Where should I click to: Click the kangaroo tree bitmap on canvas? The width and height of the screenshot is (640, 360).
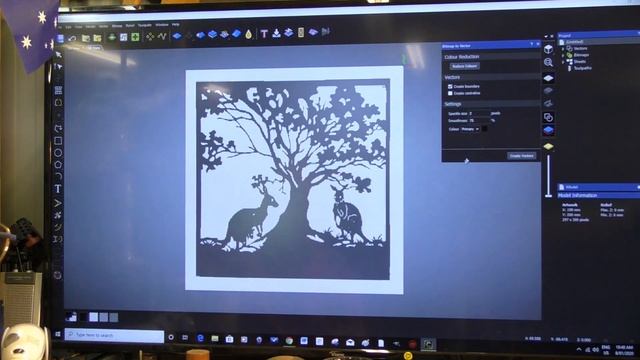pos(293,180)
